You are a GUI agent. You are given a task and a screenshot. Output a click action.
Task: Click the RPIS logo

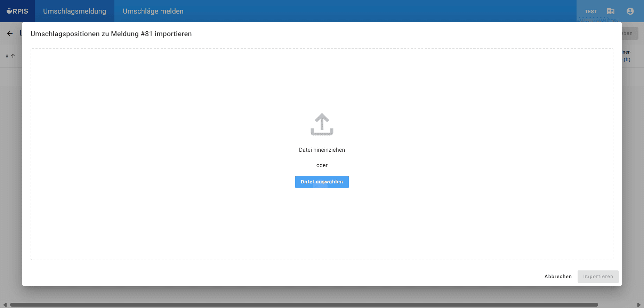tap(17, 11)
